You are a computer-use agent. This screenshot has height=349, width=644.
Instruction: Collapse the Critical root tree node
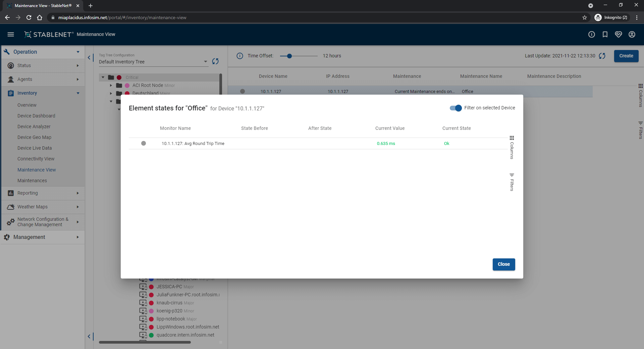point(103,77)
